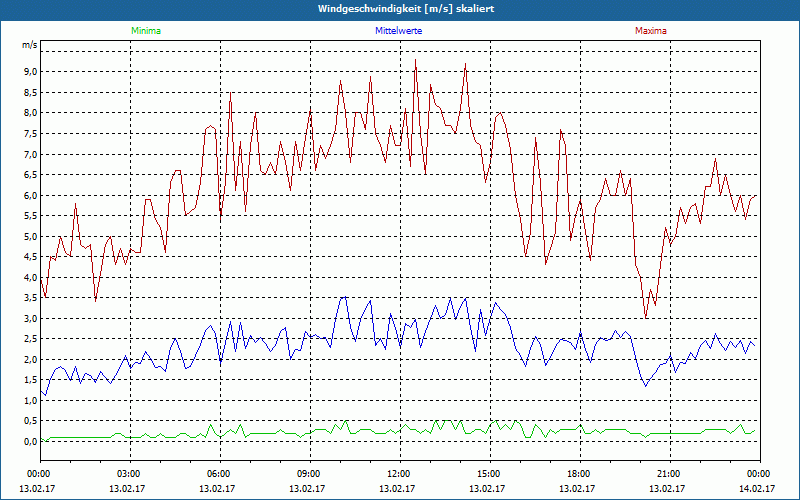Click the 21:00 time axis label
The width and height of the screenshot is (800, 500).
[668, 474]
